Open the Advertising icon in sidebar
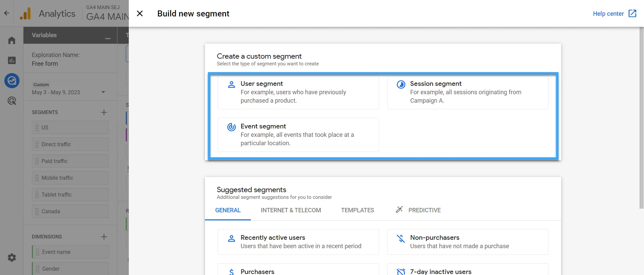 point(12,101)
